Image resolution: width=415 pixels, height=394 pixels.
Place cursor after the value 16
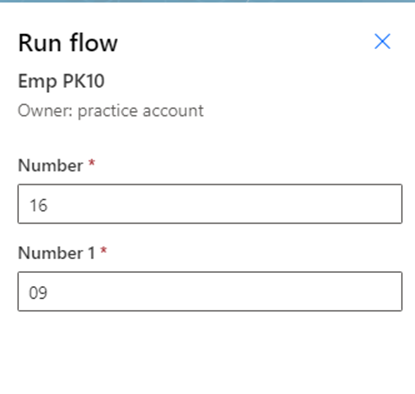49,205
